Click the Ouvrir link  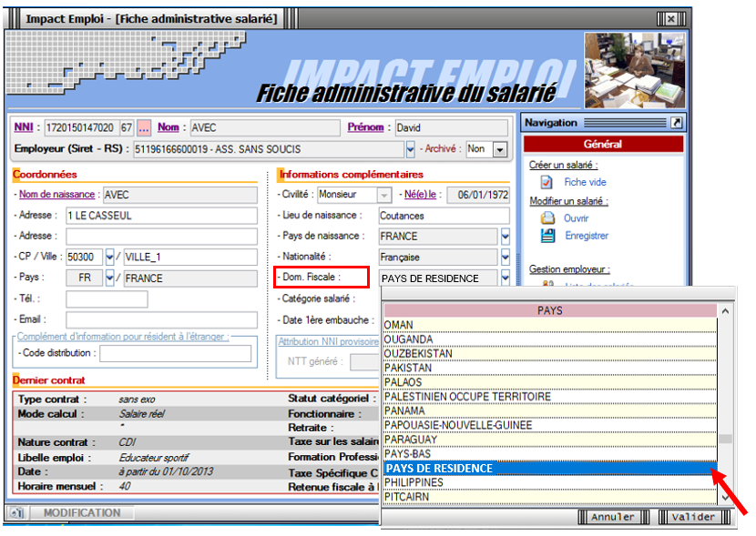[577, 218]
